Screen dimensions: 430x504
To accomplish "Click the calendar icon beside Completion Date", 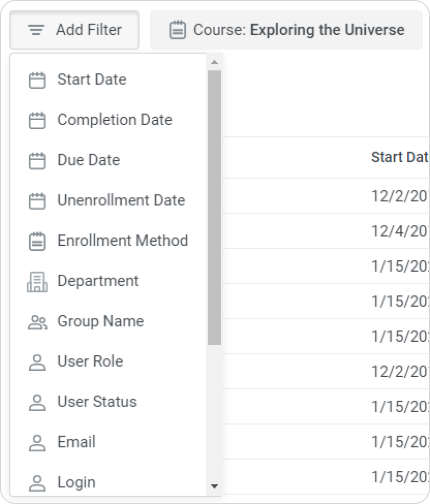I will pyautogui.click(x=37, y=120).
